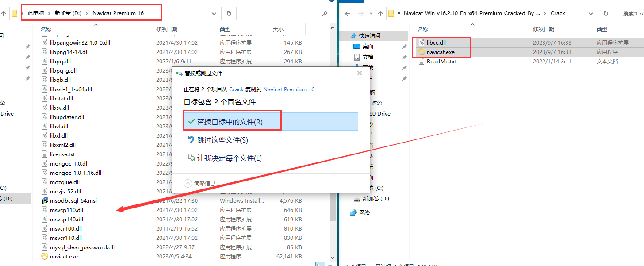Screen dimensions: 644x266
Task: Click the mongoc-1.0.dll file icon
Action: [x=45, y=163]
